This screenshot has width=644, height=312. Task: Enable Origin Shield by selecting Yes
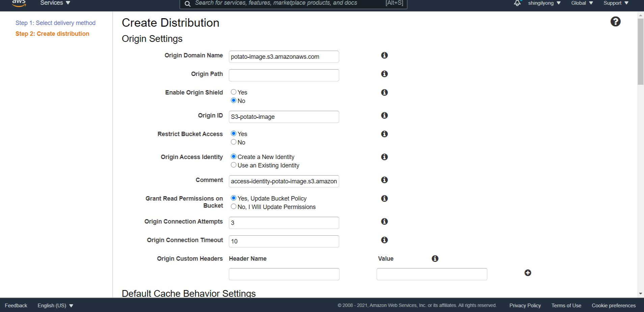coord(233,92)
